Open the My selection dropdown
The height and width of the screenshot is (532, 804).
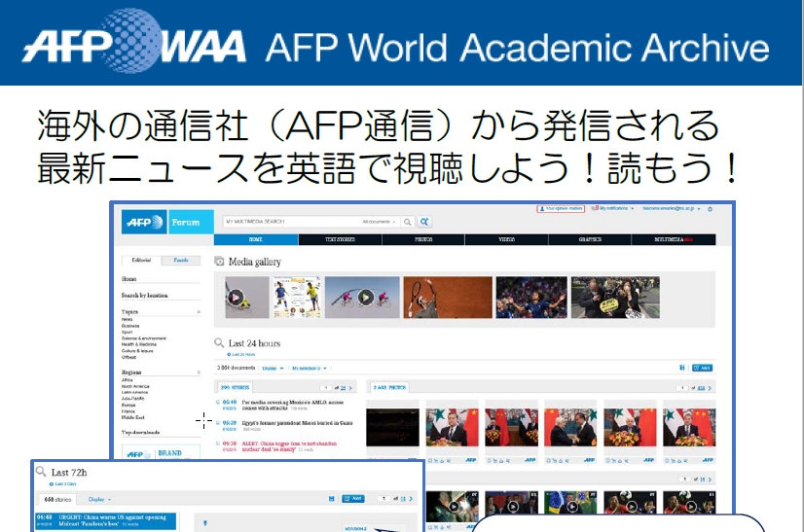pyautogui.click(x=311, y=368)
